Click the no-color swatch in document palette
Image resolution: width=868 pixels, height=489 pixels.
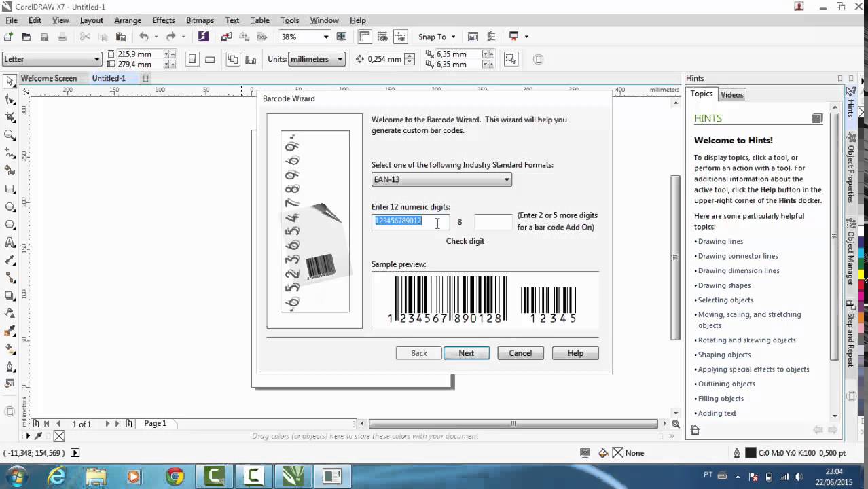pos(59,436)
